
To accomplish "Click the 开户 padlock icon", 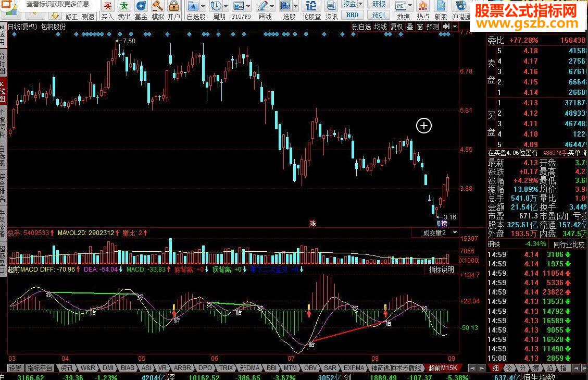I will [173, 6].
